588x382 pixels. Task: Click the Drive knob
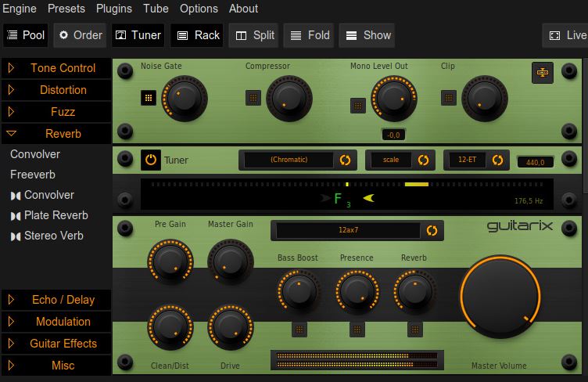(x=230, y=327)
